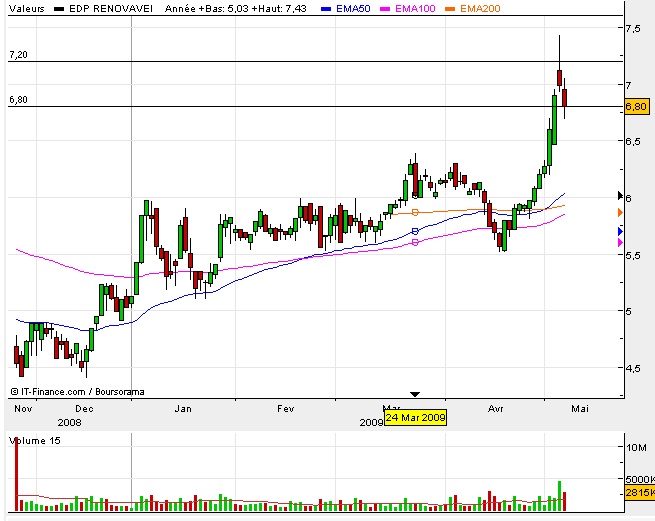Click the Avr month label

(495, 409)
